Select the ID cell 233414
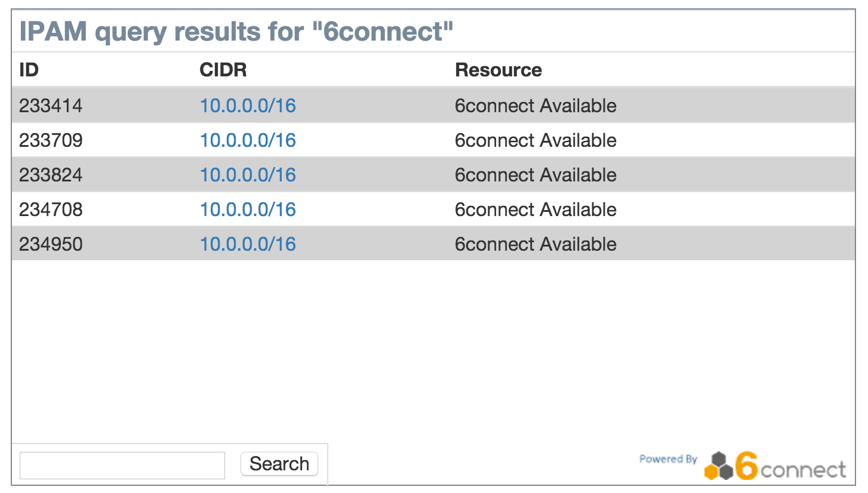868x493 pixels. (x=51, y=106)
